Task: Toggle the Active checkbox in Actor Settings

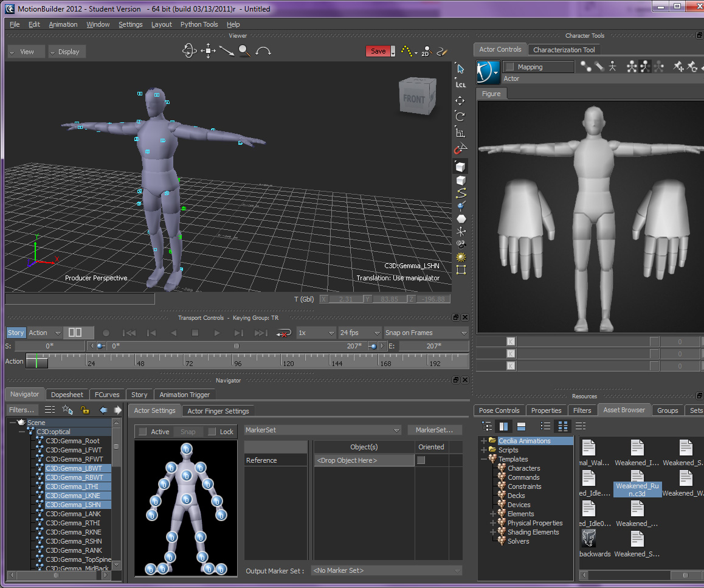Action: [x=144, y=432]
